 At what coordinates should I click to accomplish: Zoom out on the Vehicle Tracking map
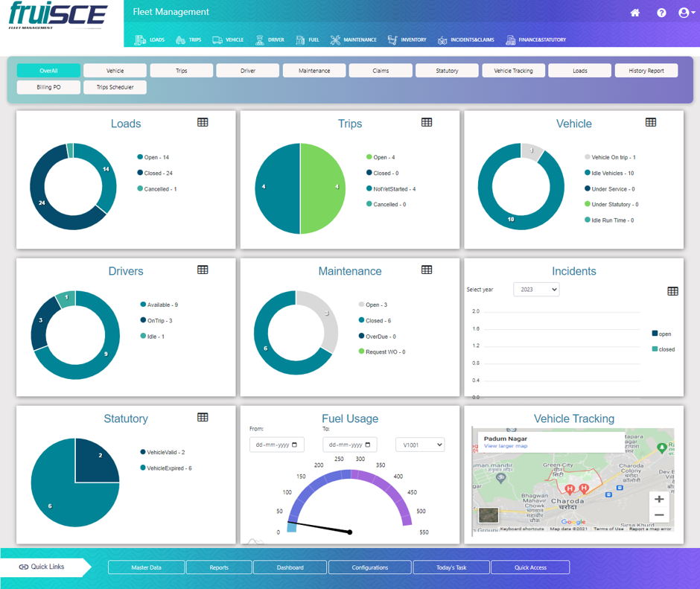coord(659,515)
